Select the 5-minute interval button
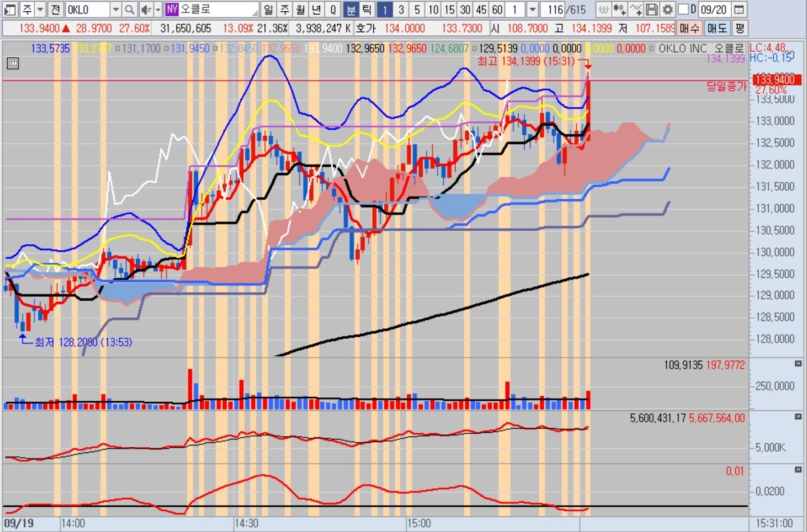Image resolution: width=807 pixels, height=532 pixels. (417, 10)
